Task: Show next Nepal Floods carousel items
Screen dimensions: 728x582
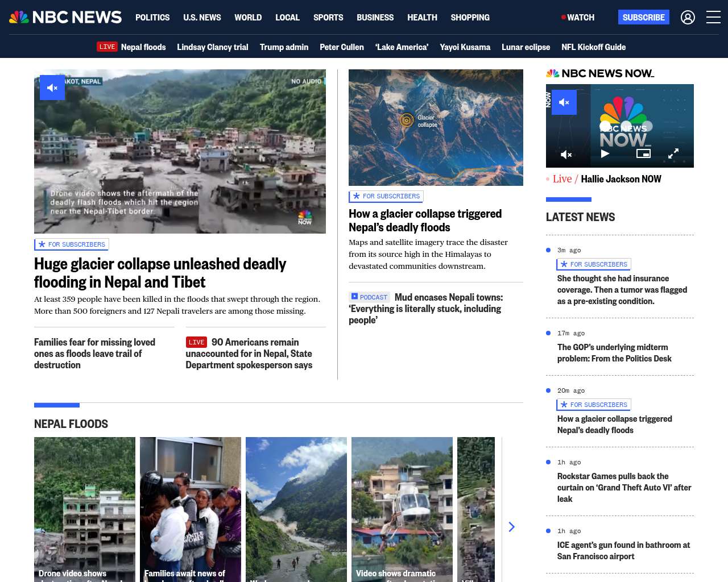Action: [511, 527]
